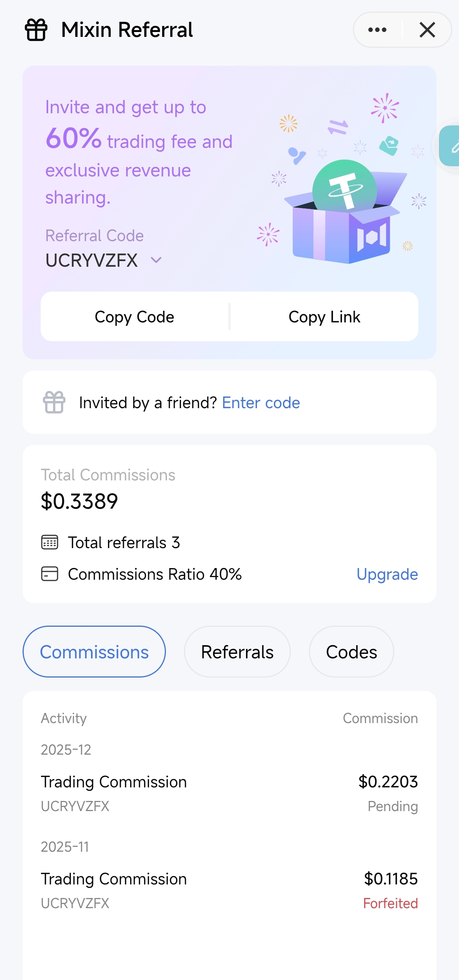This screenshot has height=980, width=459.
Task: Click the card icon beside Commissions Ratio
Action: (50, 574)
